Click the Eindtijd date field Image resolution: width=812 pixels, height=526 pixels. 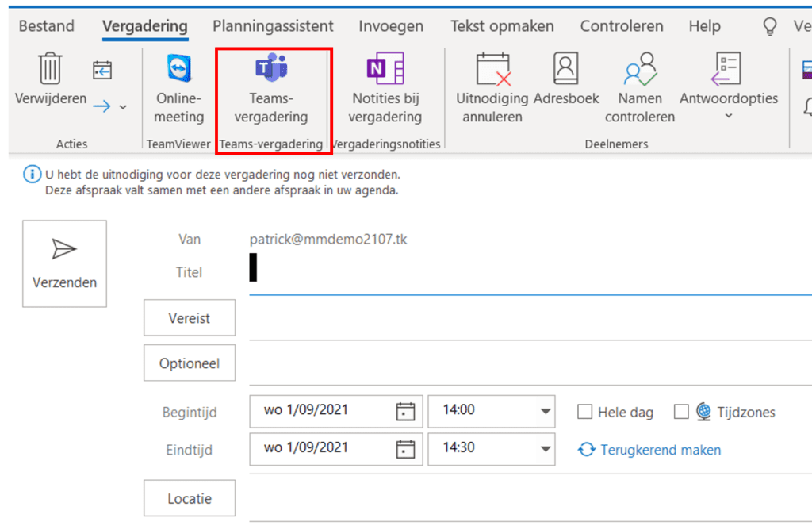[x=336, y=449]
